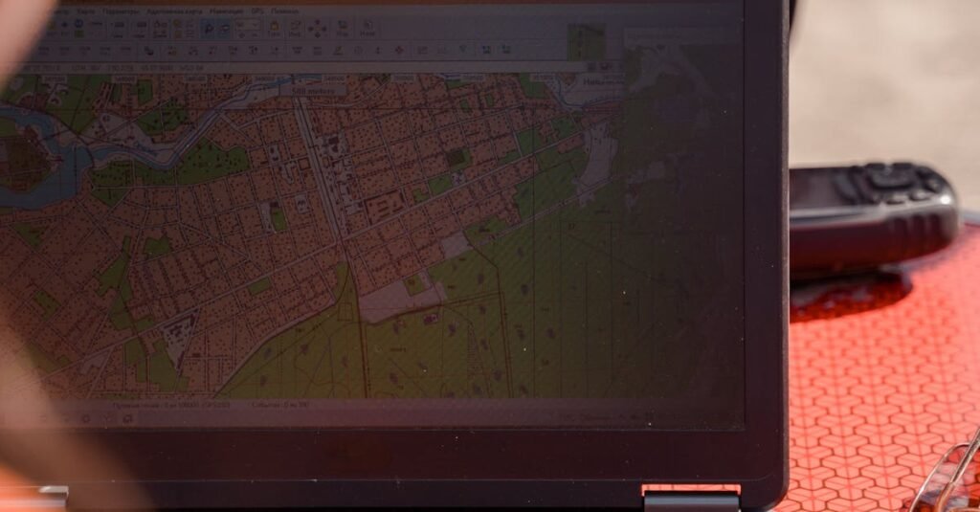Click the funnel-shaped filter icon in second toolbar row
The width and height of the screenshot is (980, 512).
coord(462,50)
